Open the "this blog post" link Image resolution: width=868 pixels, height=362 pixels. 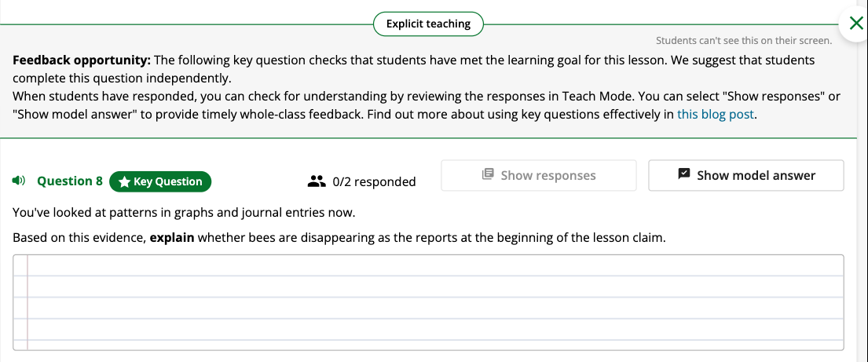pyautogui.click(x=715, y=115)
